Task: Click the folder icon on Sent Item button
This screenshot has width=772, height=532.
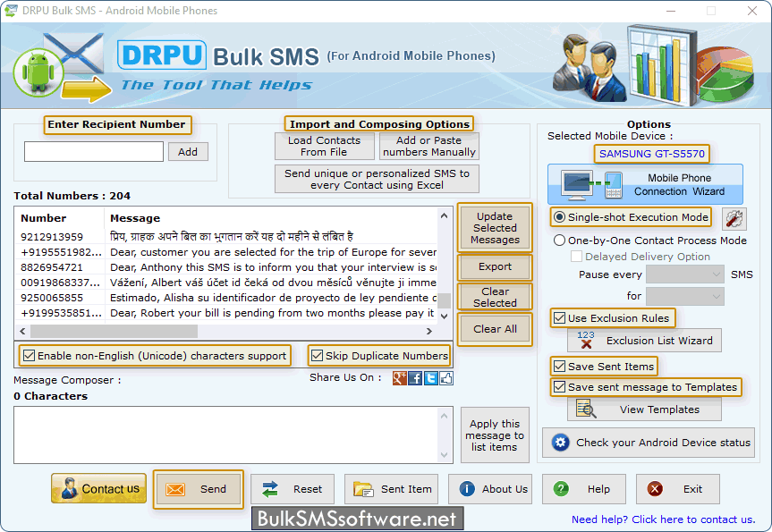Action: [363, 489]
